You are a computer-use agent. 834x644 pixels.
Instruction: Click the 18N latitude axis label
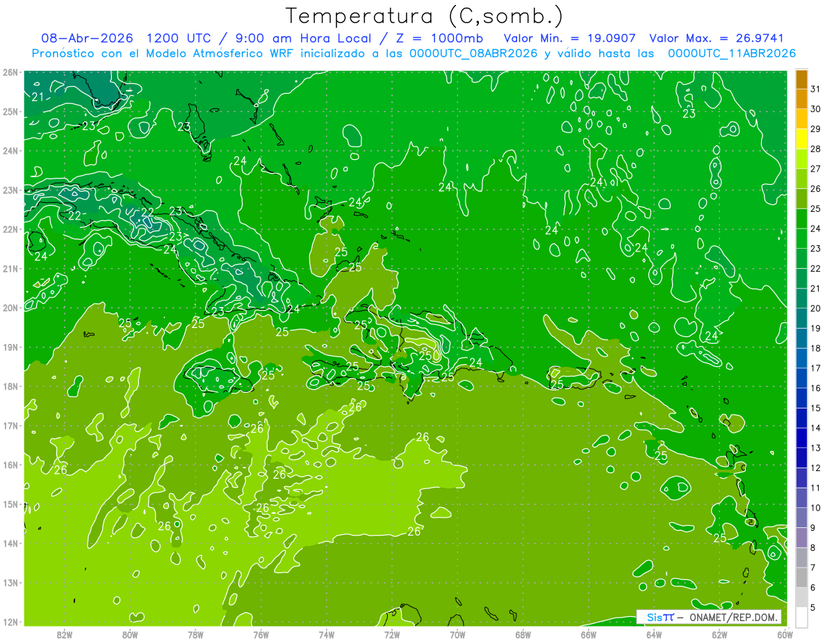click(10, 386)
